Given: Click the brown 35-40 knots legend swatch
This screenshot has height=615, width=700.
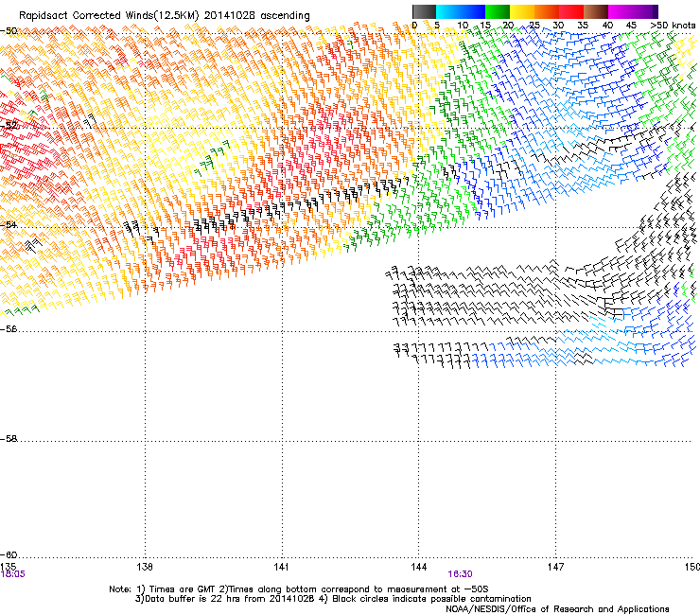Looking at the screenshot, I should [596, 11].
